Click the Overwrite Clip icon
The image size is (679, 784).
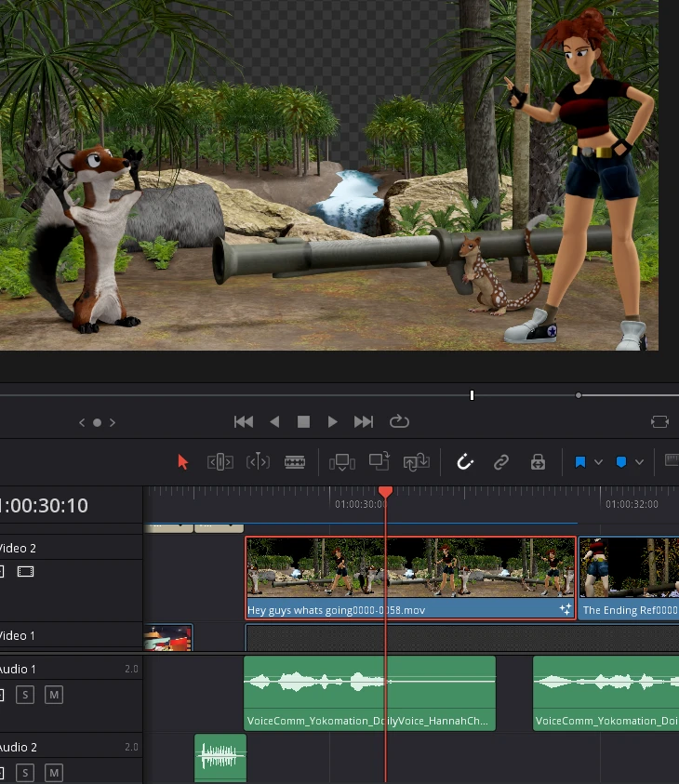tap(379, 461)
